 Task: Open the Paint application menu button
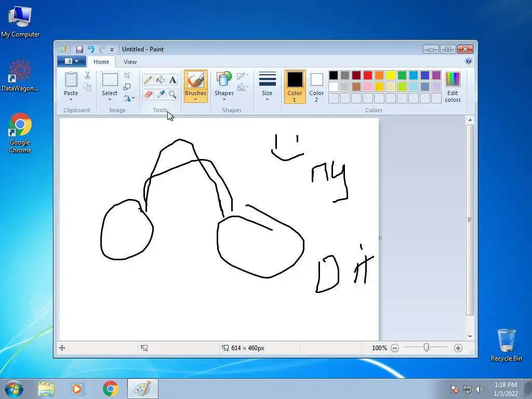click(71, 61)
